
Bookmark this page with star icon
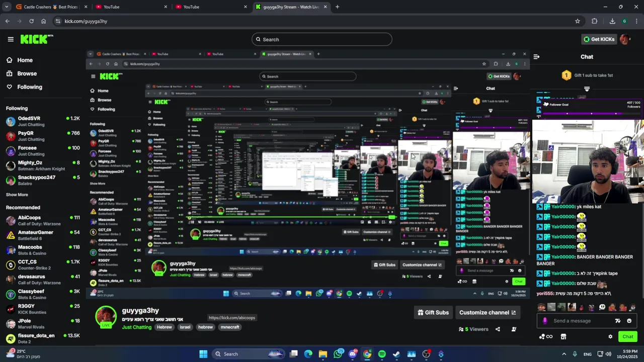[x=578, y=21]
